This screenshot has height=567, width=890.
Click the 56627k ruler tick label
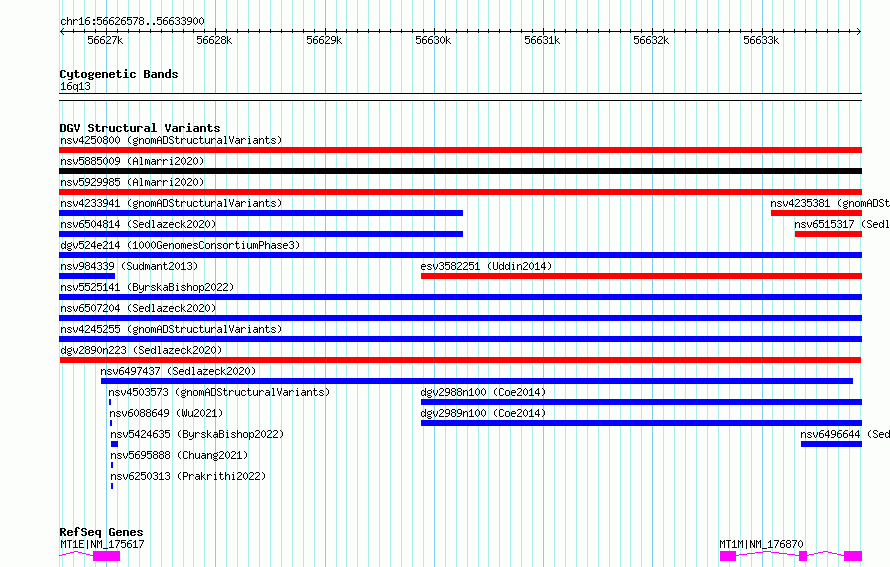[105, 40]
